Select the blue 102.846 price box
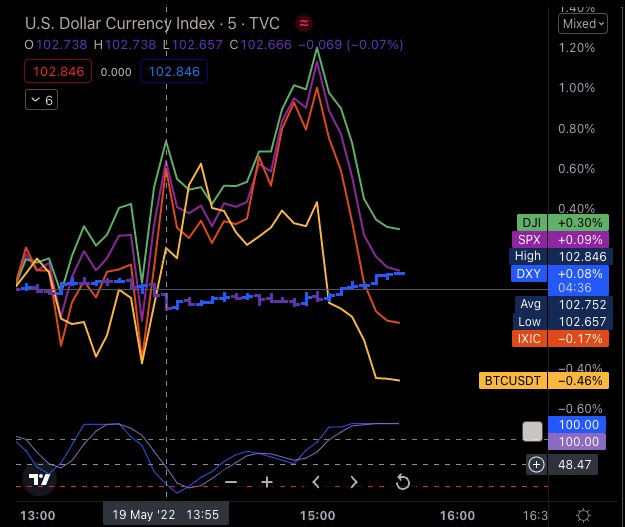The width and height of the screenshot is (625, 527). point(174,71)
